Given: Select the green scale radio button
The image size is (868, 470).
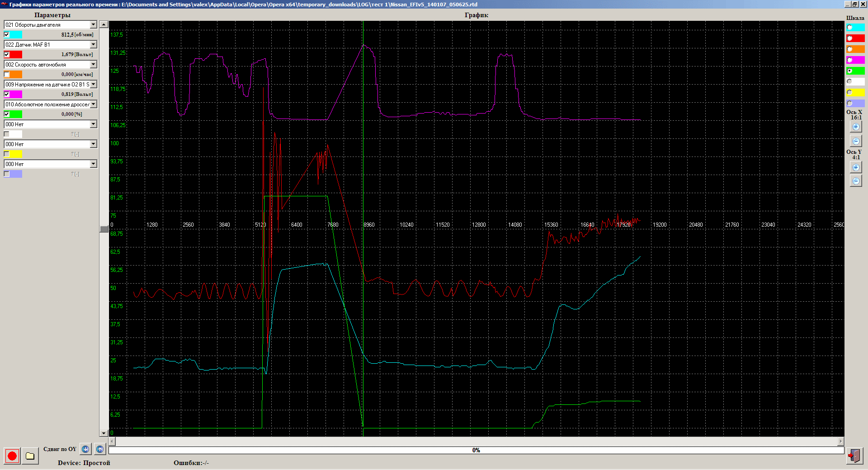Looking at the screenshot, I should coord(849,71).
